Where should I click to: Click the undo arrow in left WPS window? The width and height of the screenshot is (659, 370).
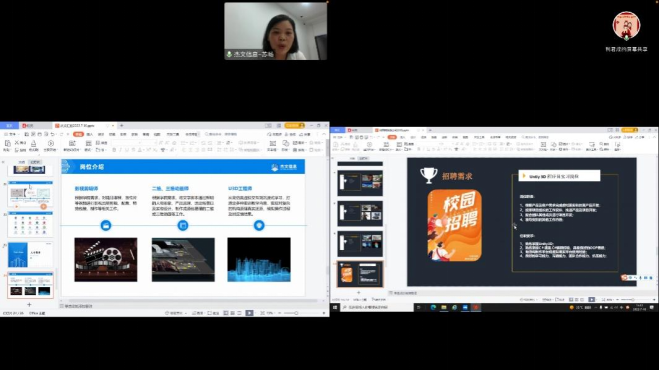pyautogui.click(x=53, y=134)
